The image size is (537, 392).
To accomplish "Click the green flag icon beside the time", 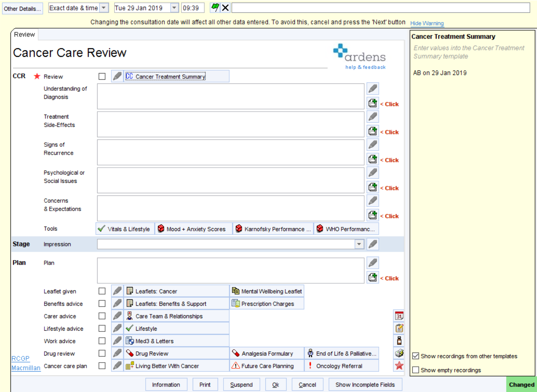I will (214, 7).
